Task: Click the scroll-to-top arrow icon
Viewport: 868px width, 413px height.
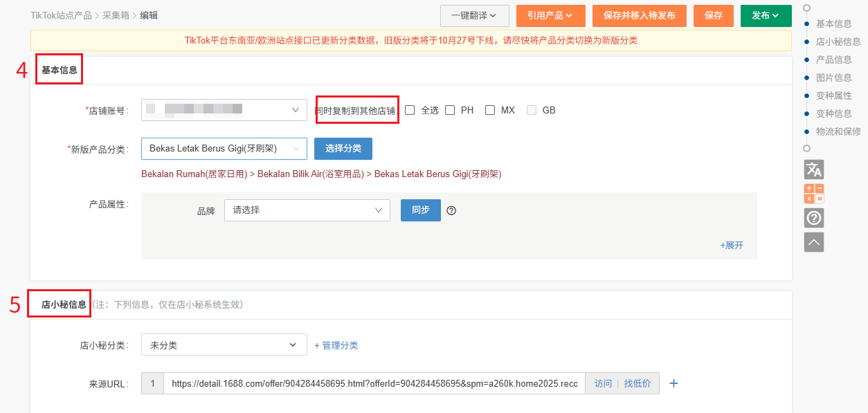Action: [x=814, y=242]
